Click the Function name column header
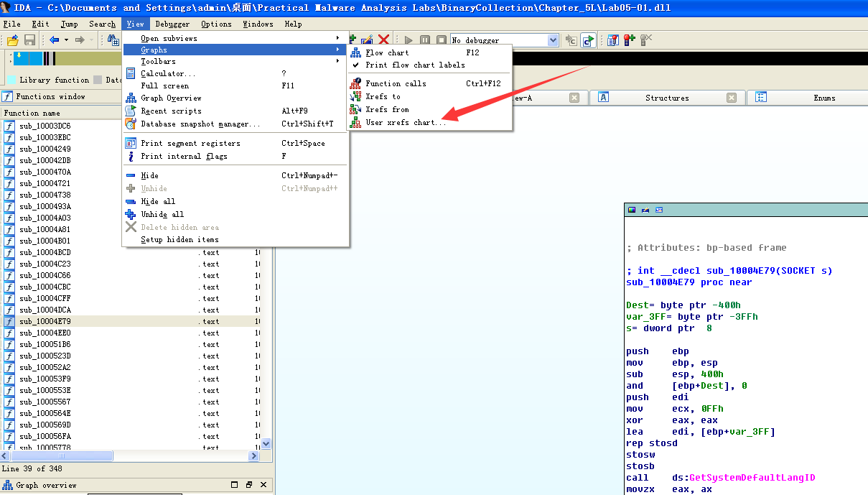 (61, 113)
